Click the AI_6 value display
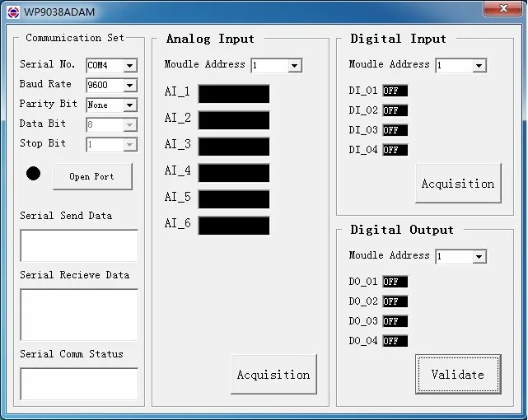Image resolution: width=528 pixels, height=420 pixels. click(234, 226)
